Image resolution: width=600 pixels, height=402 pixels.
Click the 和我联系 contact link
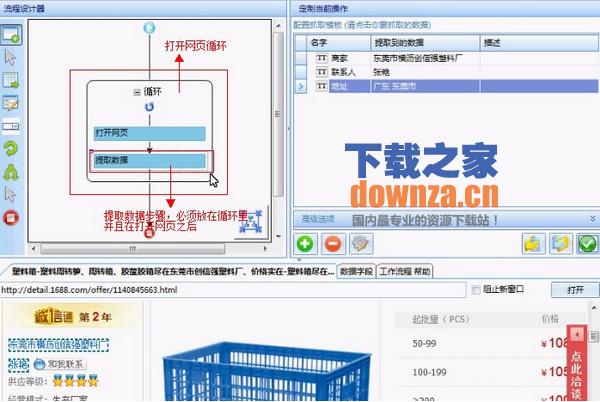(65, 364)
